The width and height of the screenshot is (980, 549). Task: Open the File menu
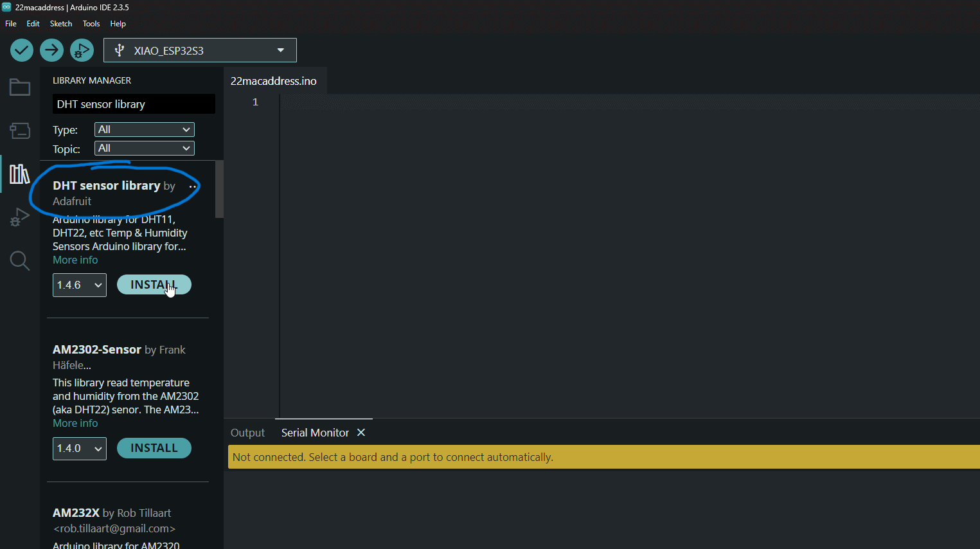pos(11,24)
